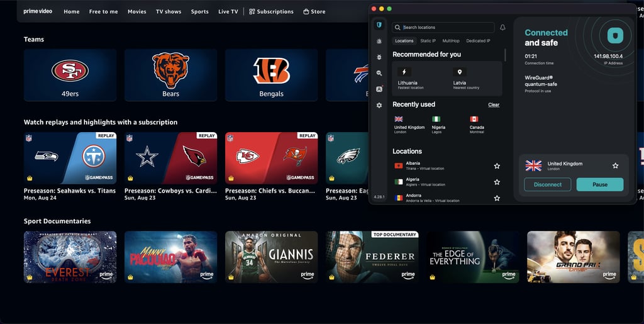Open the Store in Prime Video nav
Screen dimensions: 644x324
click(x=314, y=11)
